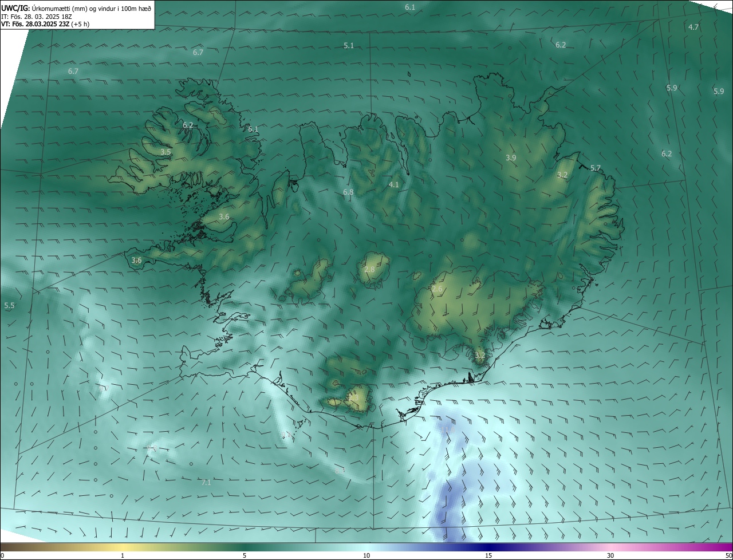Click the 2.6 value label

coord(437,289)
